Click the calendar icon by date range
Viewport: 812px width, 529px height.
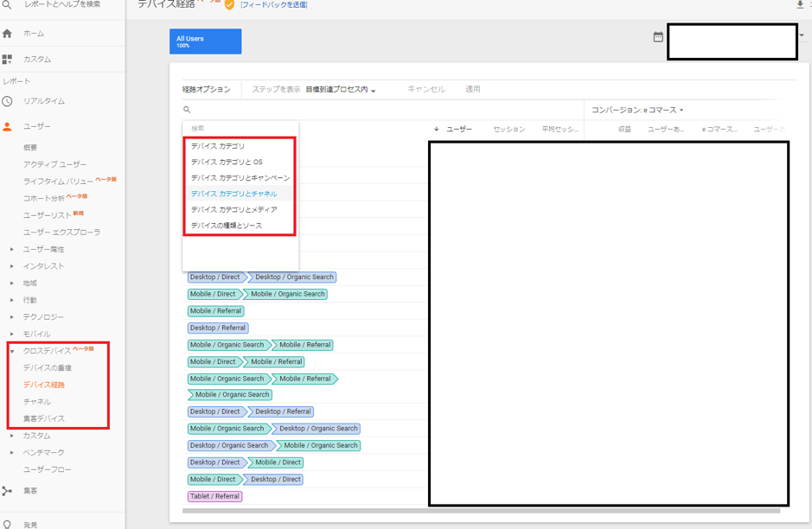(x=658, y=37)
